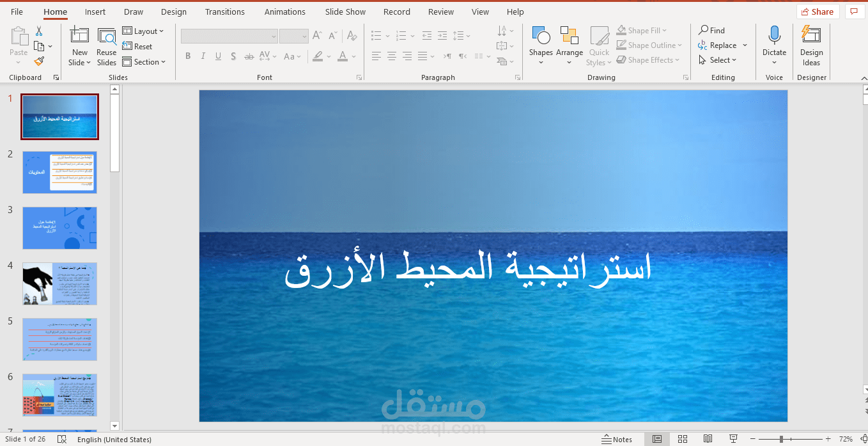Open Reuse Slides
The height and width of the screenshot is (446, 868).
click(107, 46)
